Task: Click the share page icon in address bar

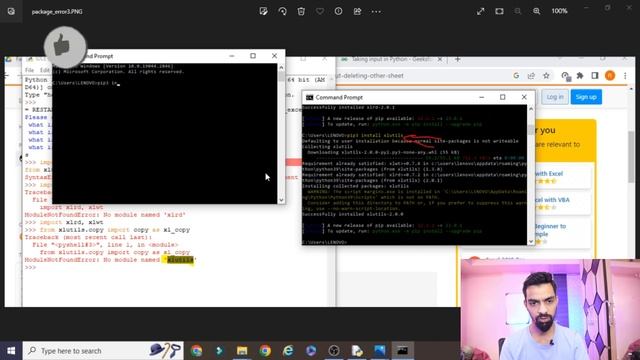Action: [x=531, y=76]
